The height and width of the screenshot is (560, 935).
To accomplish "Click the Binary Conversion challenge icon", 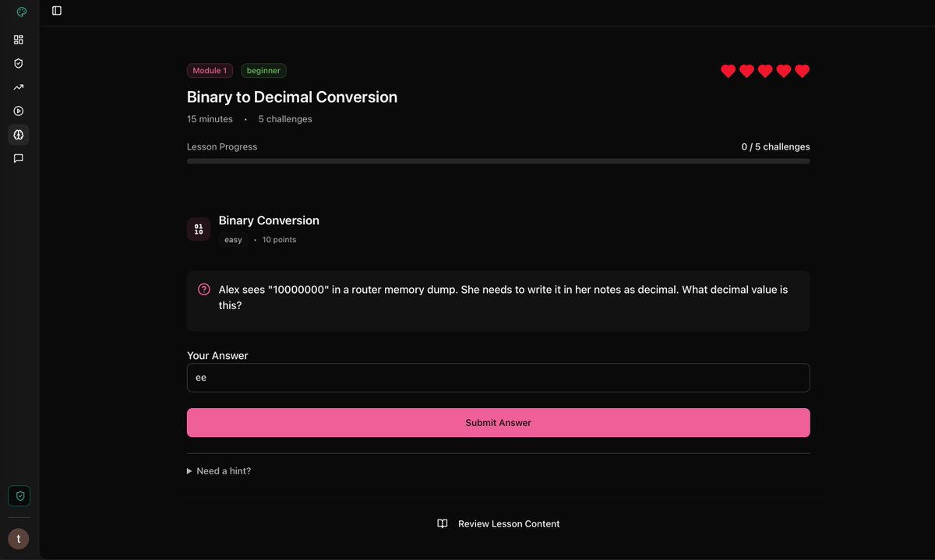I will [199, 228].
